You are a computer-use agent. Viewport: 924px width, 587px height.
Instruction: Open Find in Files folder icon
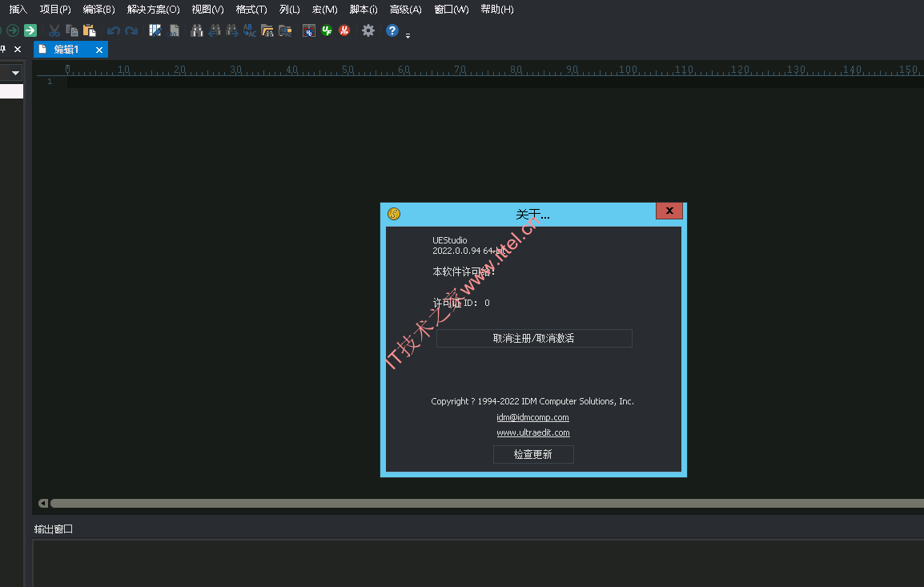267,30
